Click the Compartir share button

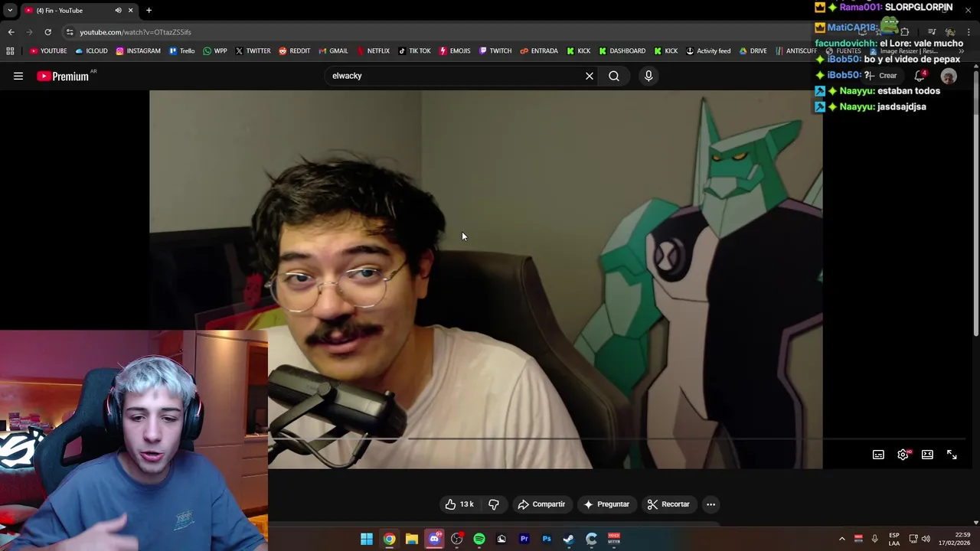point(541,504)
